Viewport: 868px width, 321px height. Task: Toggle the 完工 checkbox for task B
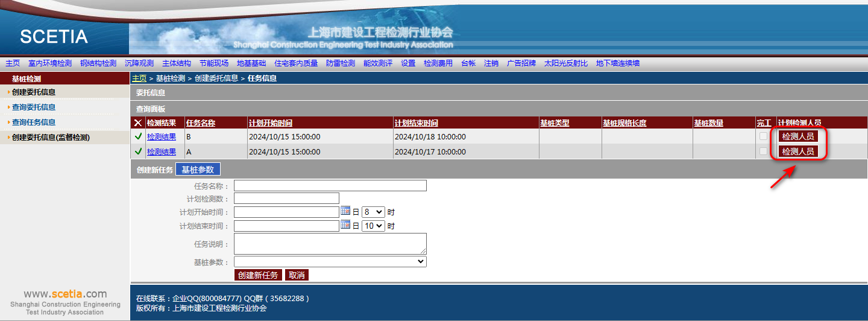click(763, 136)
